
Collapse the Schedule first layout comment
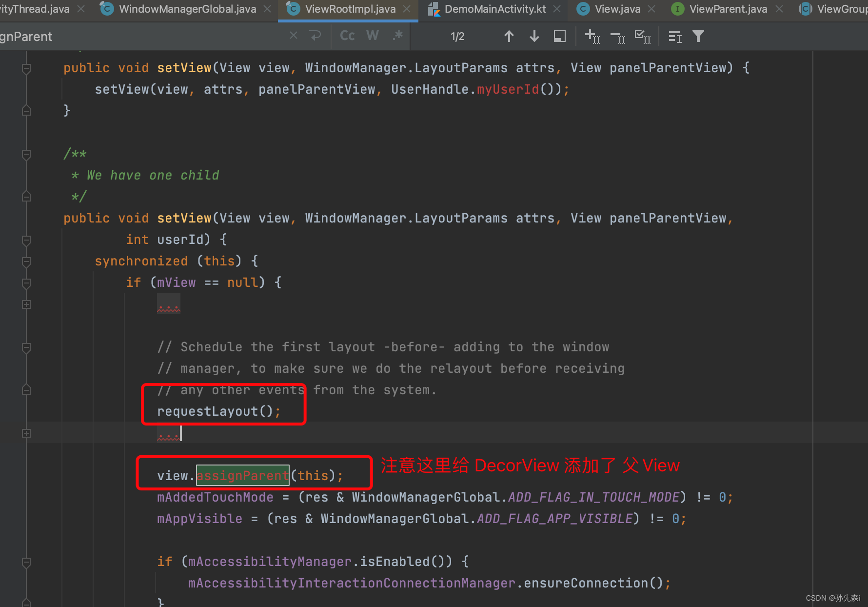[26, 347]
